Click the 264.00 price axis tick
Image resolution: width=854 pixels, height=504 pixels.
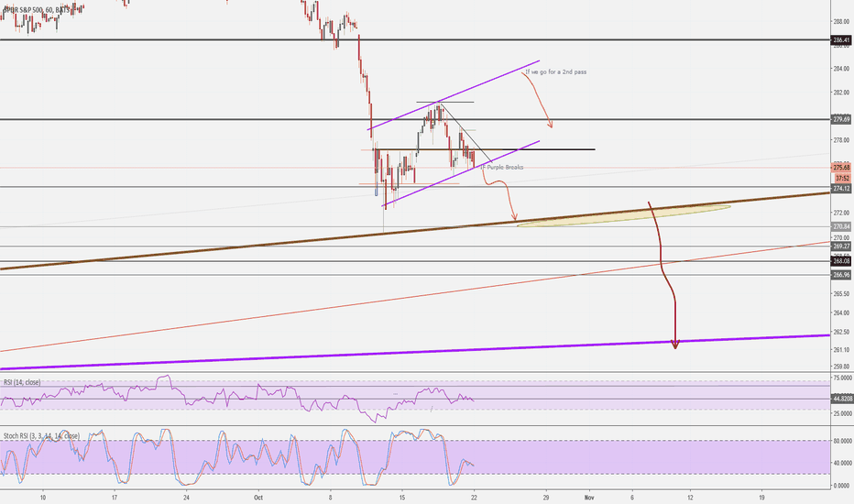(841, 312)
